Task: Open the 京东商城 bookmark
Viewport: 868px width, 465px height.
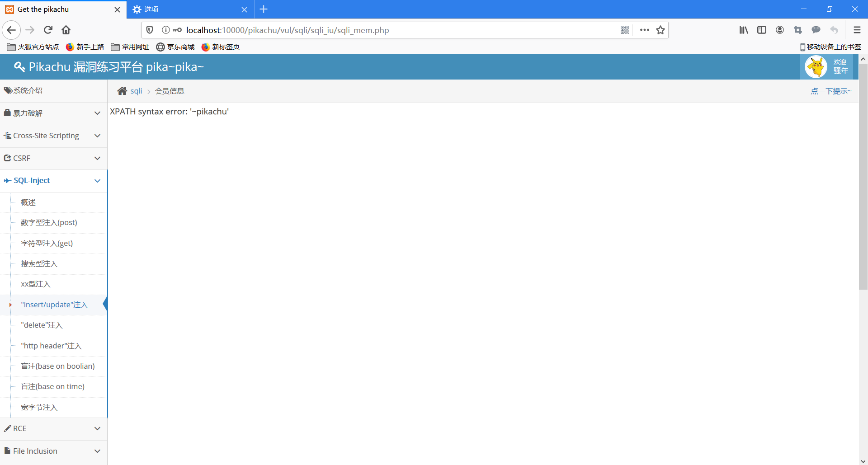Action: (x=175, y=47)
